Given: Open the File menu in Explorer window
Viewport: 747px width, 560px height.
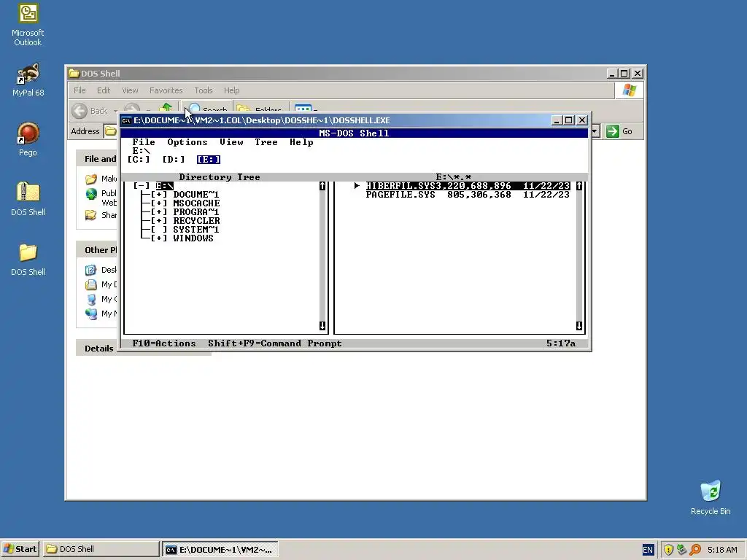Looking at the screenshot, I should pos(80,90).
